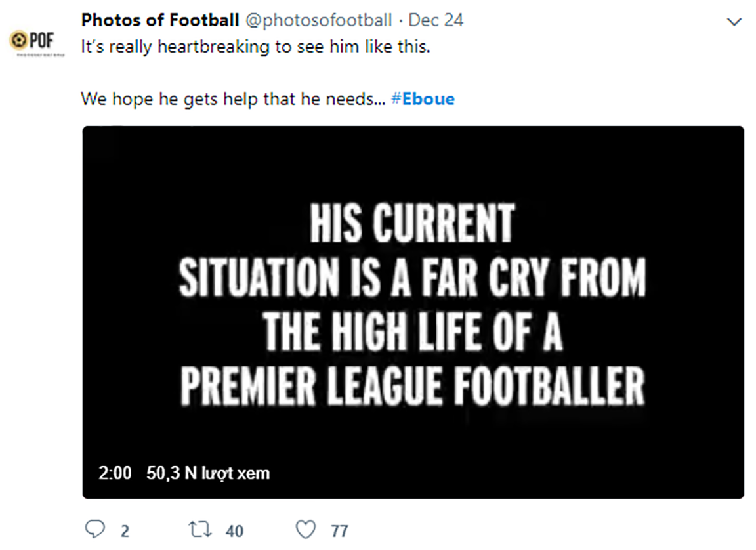Open the tweet's Dec 24 timestamp

coord(436,20)
